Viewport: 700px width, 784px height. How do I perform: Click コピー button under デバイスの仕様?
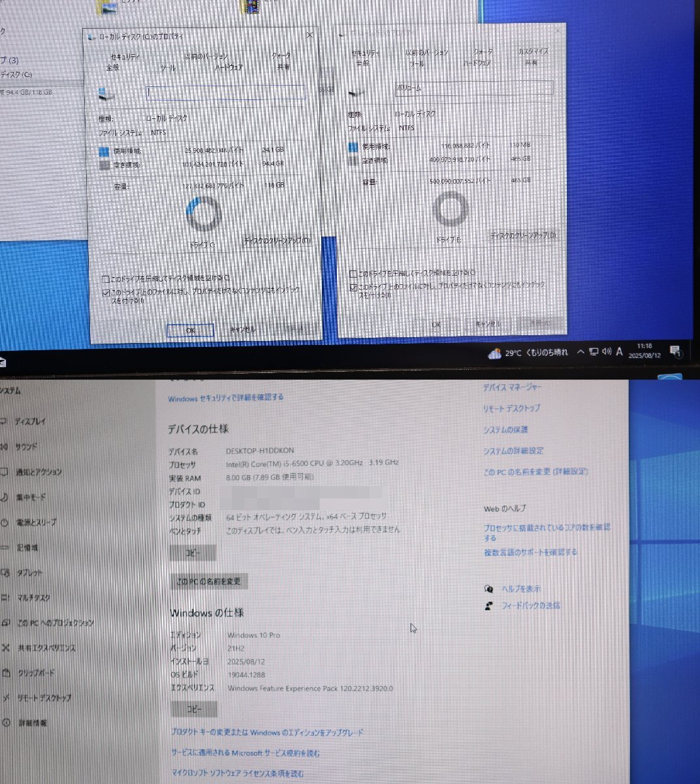click(193, 553)
